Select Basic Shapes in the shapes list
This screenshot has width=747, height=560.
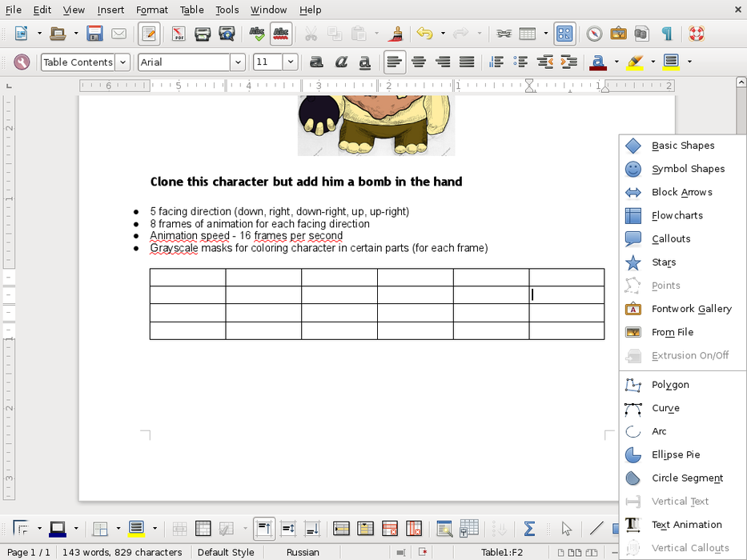[x=682, y=146]
